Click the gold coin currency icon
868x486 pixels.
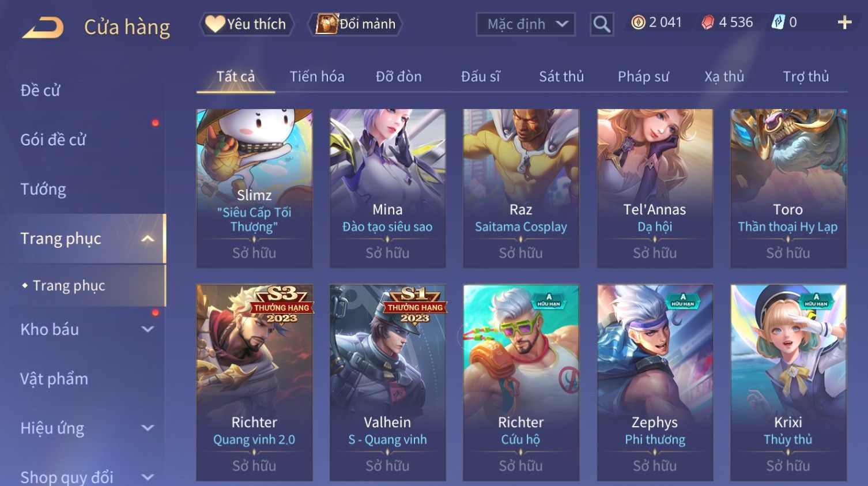pos(638,22)
